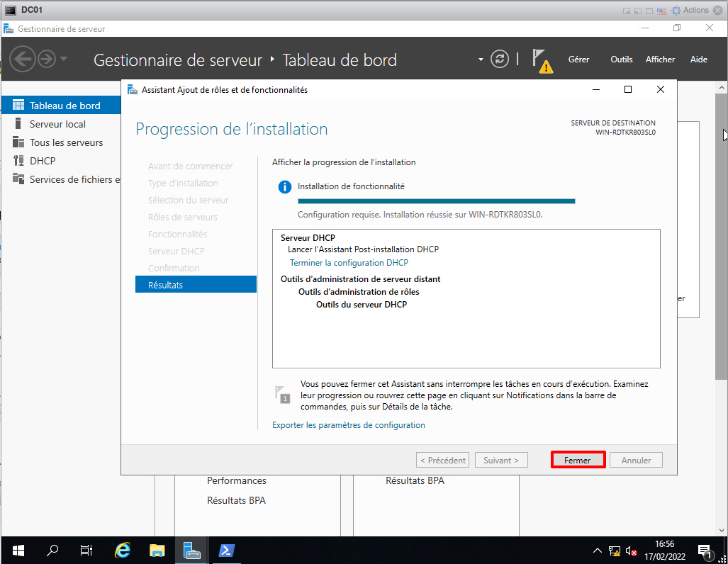Viewport: 728px width, 564px height.
Task: Click the refresh icon in Server Manager header
Action: pos(500,60)
